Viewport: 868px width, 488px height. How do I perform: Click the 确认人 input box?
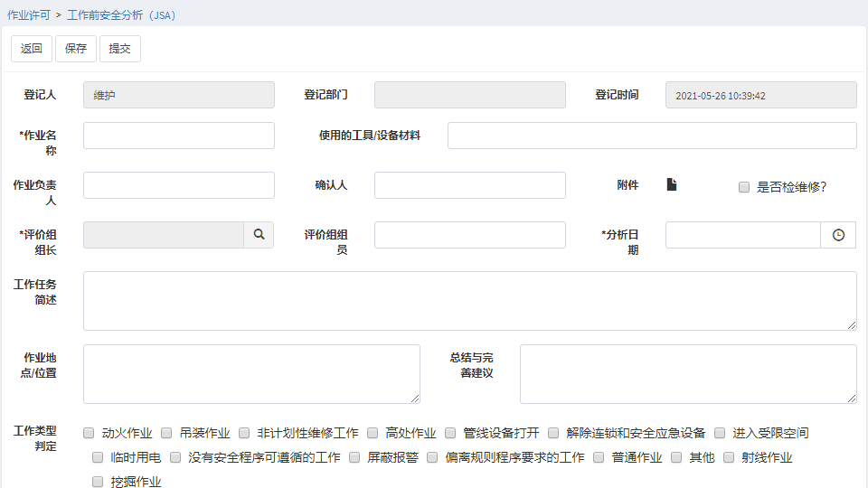tap(469, 185)
